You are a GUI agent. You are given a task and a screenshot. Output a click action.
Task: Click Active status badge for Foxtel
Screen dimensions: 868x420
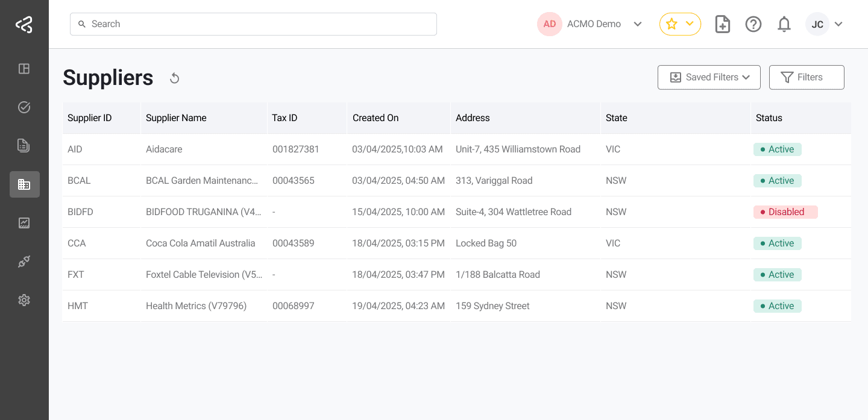778,275
